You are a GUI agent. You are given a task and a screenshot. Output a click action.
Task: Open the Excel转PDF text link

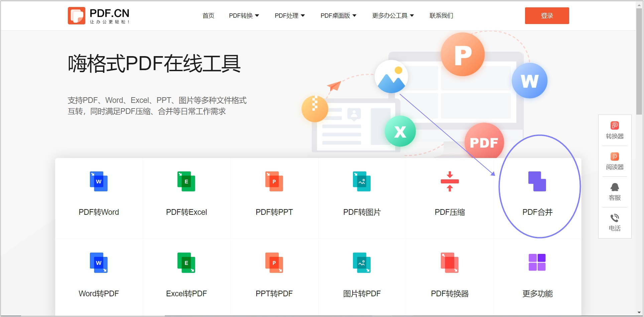pos(186,294)
